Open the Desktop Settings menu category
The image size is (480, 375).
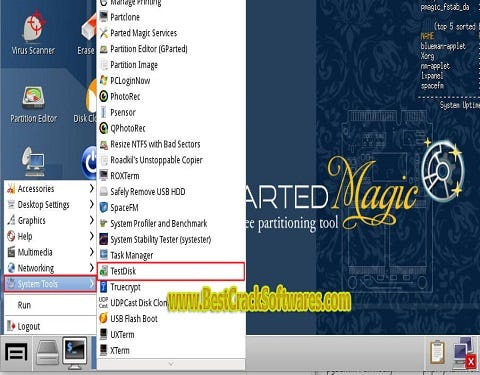(x=50, y=204)
